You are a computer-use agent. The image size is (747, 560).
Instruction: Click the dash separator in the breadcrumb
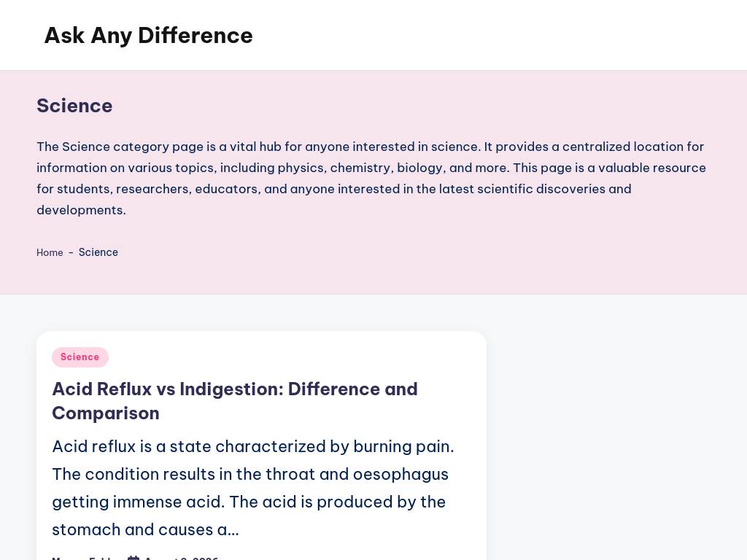point(71,252)
